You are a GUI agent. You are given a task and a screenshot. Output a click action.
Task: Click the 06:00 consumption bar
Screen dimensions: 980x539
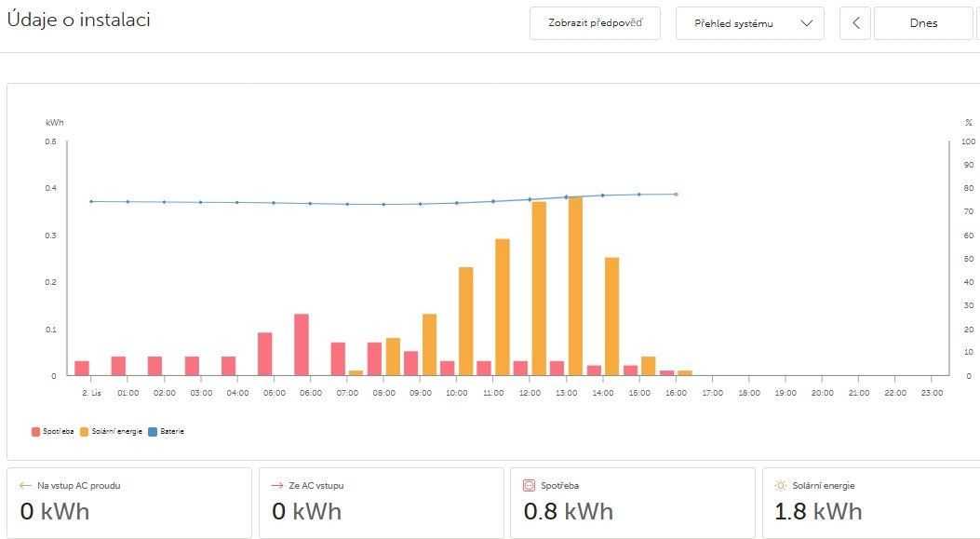click(x=302, y=344)
